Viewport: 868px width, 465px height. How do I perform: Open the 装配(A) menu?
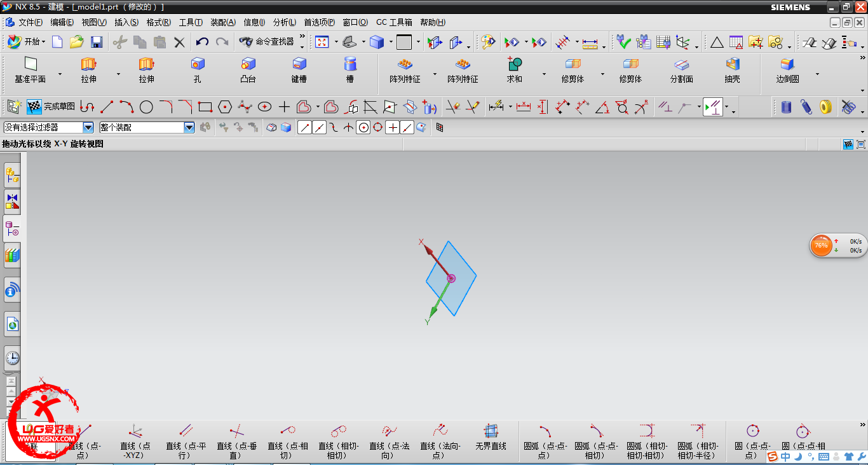(223, 22)
